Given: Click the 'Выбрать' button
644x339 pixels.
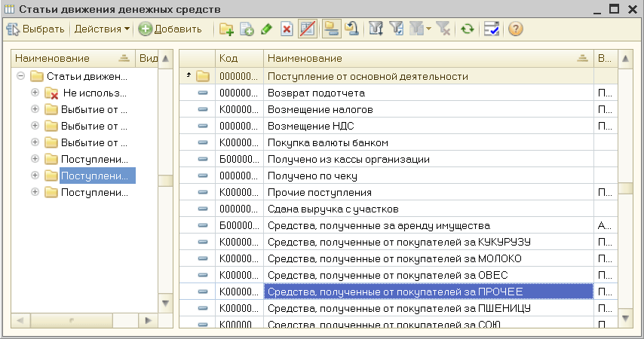Looking at the screenshot, I should [x=35, y=29].
